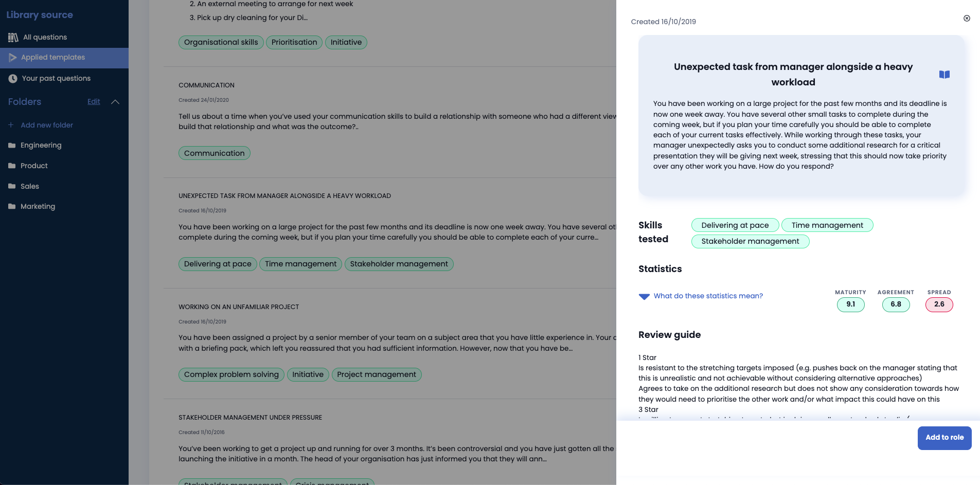The height and width of the screenshot is (485, 980).
Task: Open the Marketing folder icon
Action: (x=12, y=207)
